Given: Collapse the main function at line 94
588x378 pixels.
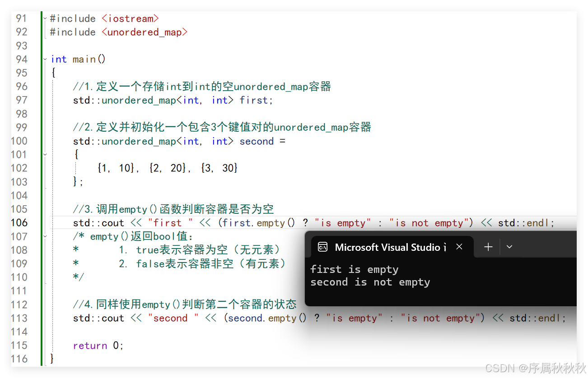Looking at the screenshot, I should [x=45, y=59].
